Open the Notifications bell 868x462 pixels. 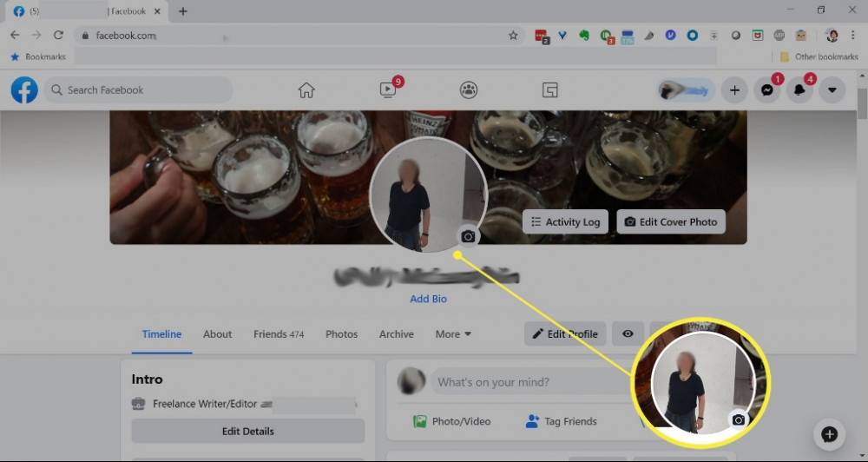799,90
